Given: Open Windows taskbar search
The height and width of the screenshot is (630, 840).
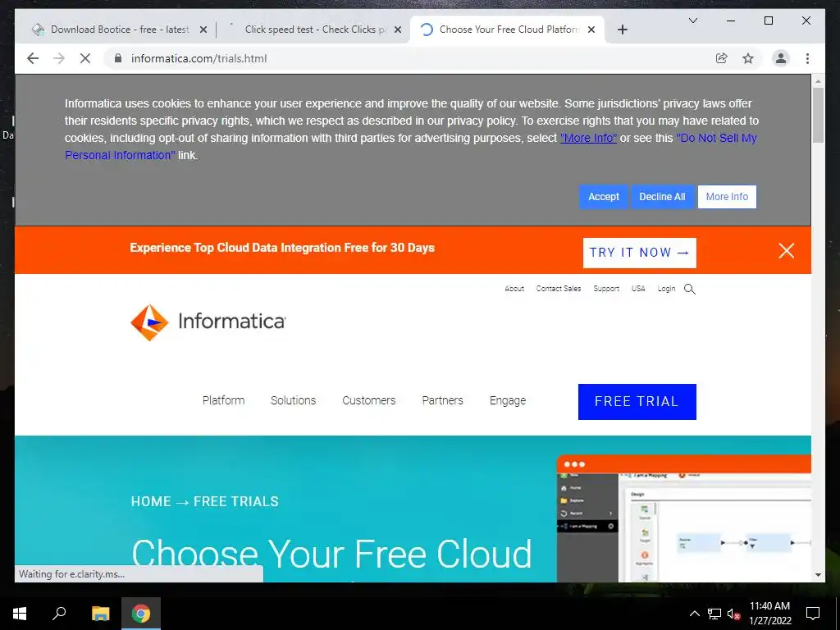Looking at the screenshot, I should 59,614.
